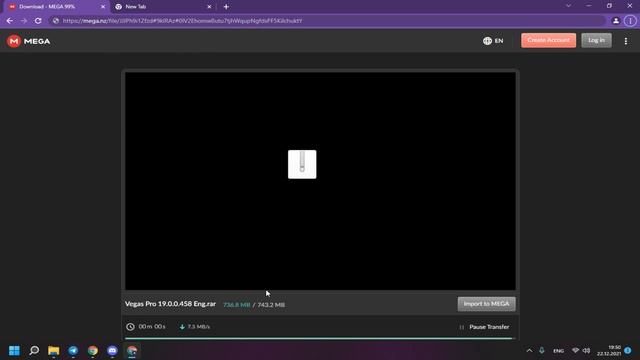
Task: Click Import to MEGA button
Action: tap(486, 304)
